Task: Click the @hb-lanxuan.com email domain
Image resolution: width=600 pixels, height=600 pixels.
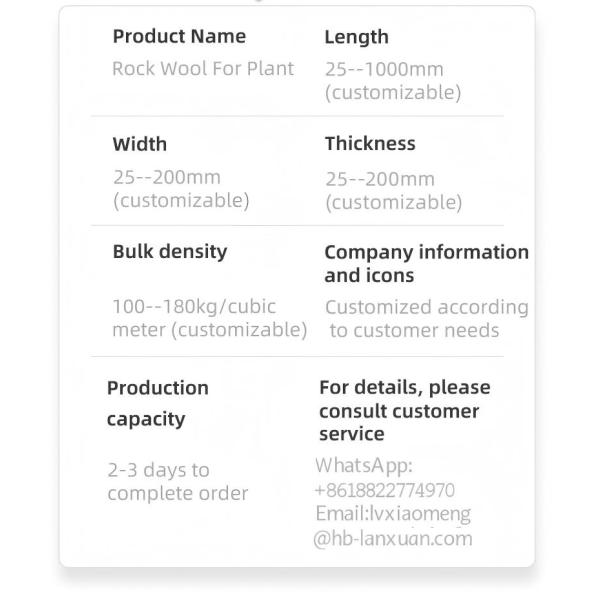Action: coord(392,539)
